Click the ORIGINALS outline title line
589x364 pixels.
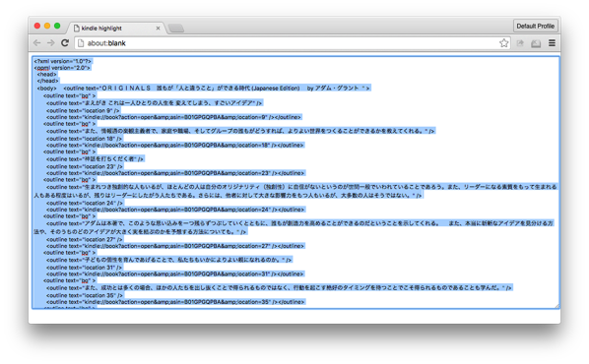217,89
